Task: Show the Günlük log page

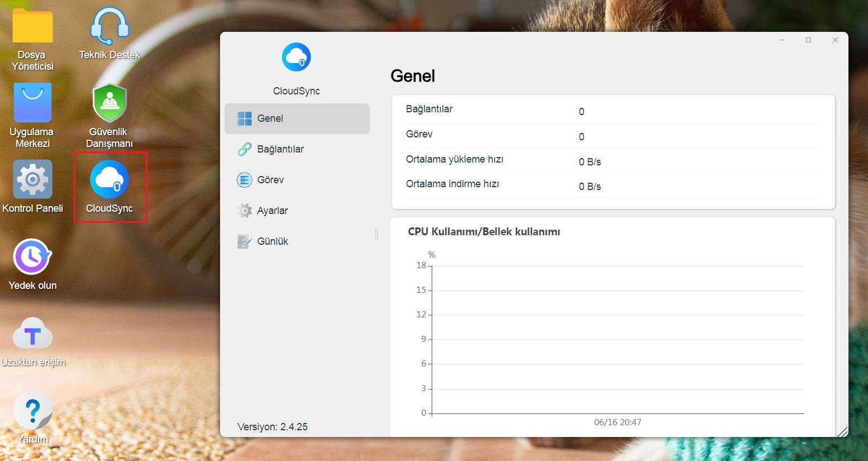Action: pos(297,241)
